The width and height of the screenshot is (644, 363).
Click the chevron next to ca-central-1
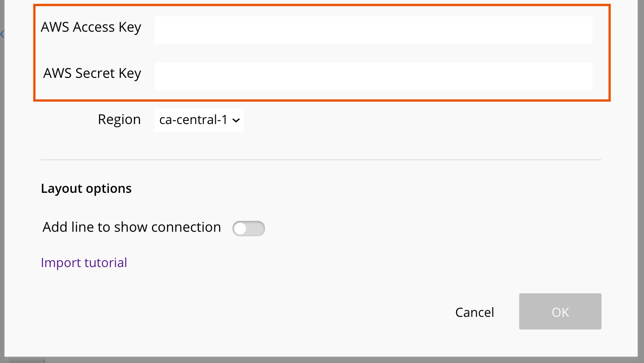236,120
